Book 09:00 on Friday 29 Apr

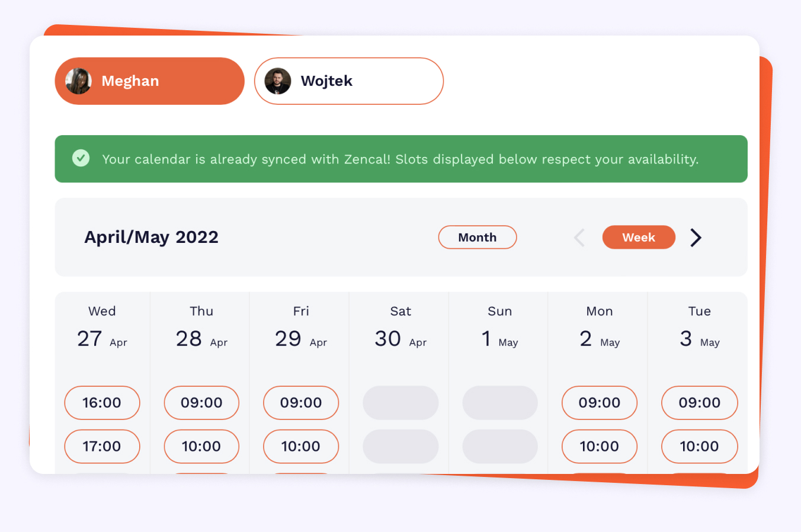point(301,403)
